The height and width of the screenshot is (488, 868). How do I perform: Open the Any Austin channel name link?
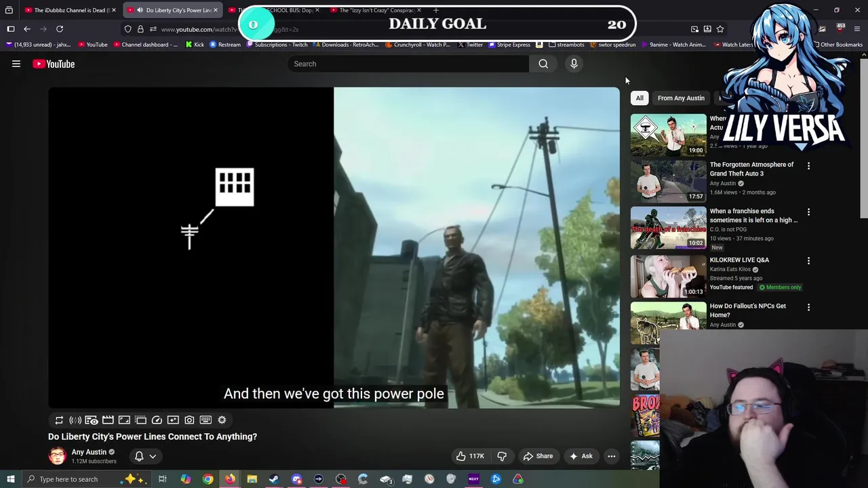pyautogui.click(x=89, y=452)
